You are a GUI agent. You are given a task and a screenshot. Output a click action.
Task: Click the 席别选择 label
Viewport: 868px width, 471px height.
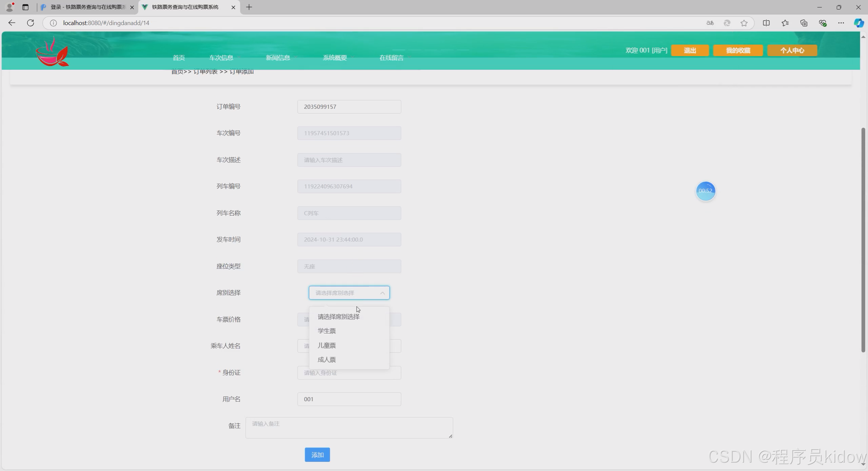(x=229, y=293)
